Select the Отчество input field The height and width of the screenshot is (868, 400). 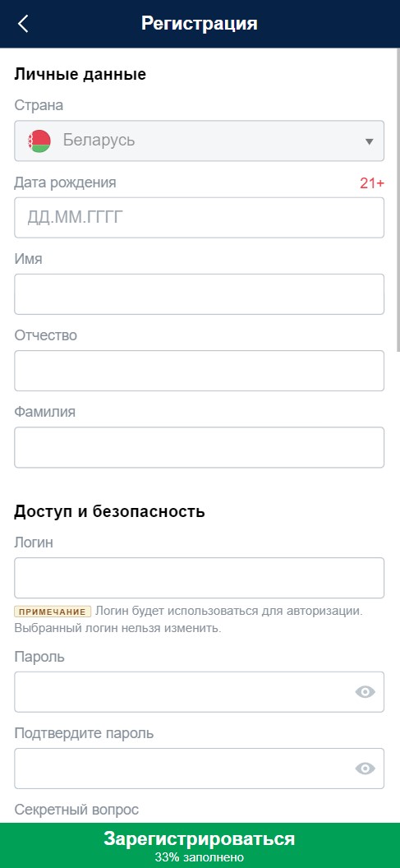click(199, 371)
